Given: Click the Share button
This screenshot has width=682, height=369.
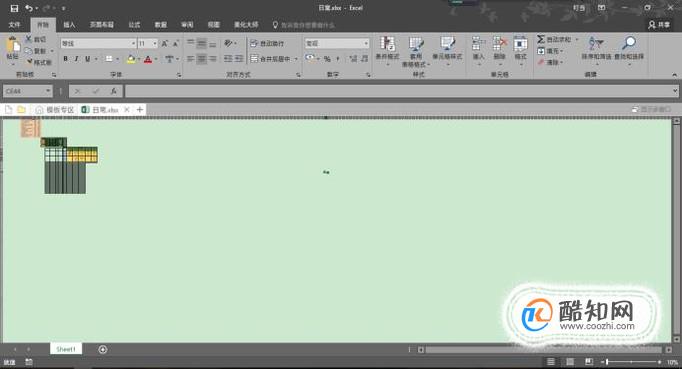Looking at the screenshot, I should point(659,25).
